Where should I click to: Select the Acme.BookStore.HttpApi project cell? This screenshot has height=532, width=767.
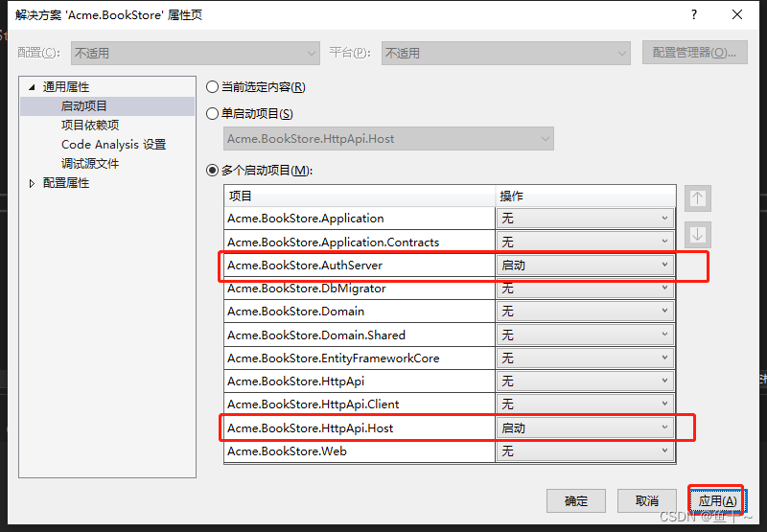360,381
